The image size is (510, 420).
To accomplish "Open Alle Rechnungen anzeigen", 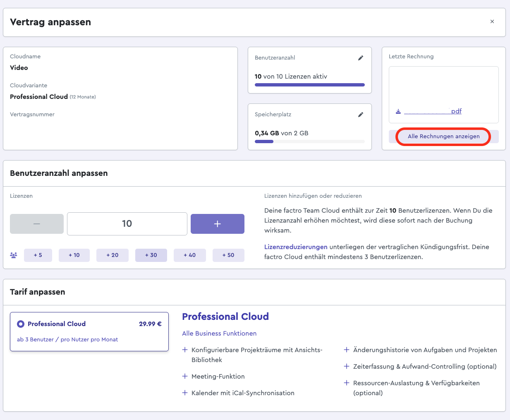I will coord(444,137).
